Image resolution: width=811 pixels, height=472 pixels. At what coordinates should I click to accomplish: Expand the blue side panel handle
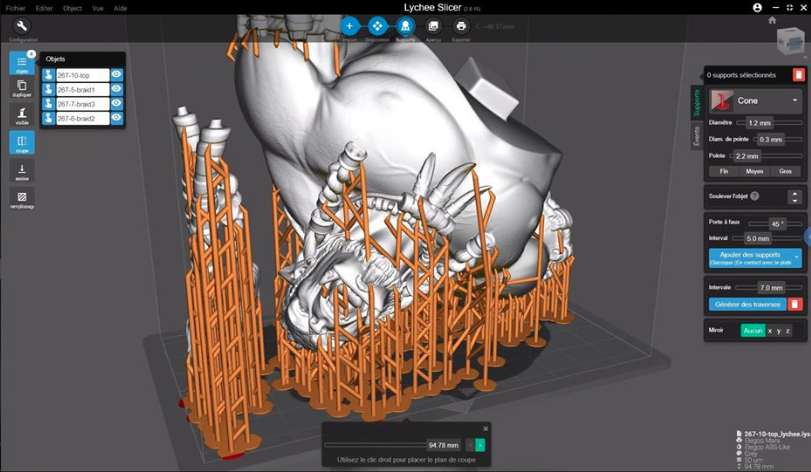point(808,237)
